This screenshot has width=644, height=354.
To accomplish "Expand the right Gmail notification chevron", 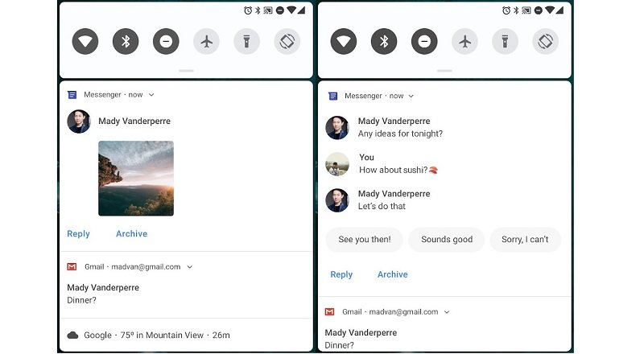I will 447,312.
